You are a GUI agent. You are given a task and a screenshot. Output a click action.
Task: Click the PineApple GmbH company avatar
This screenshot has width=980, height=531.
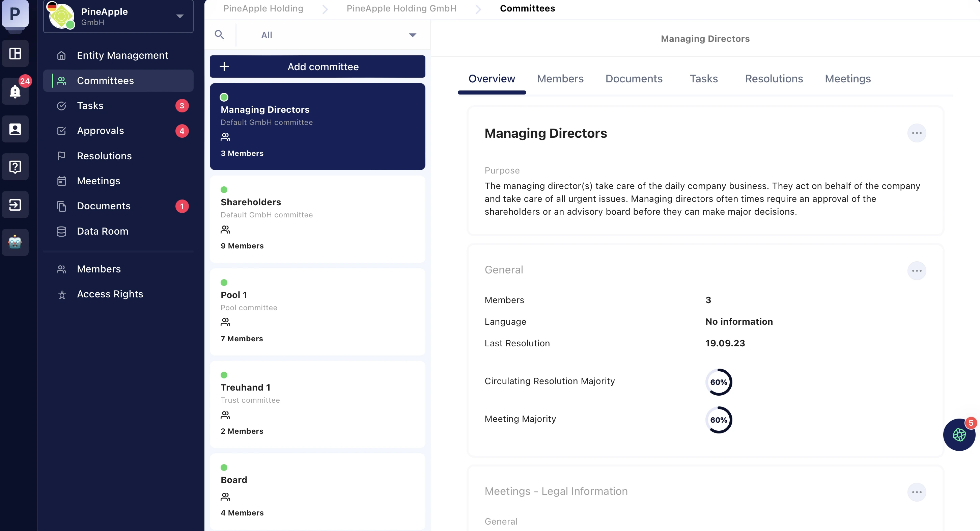click(61, 16)
